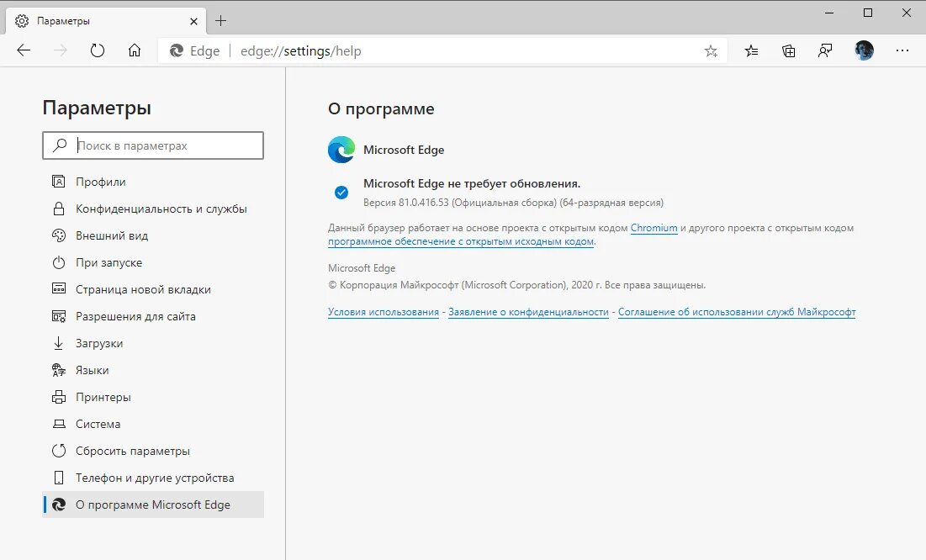
Task: Close the Параметры tab
Action: [193, 21]
